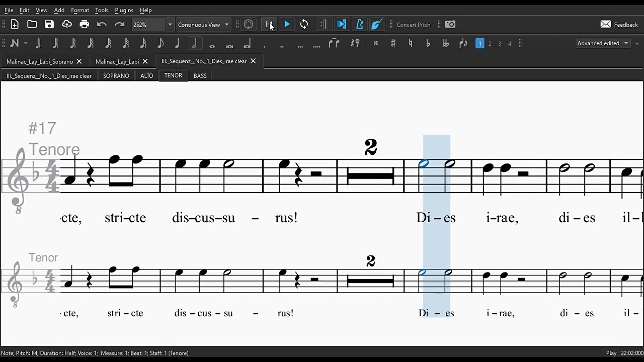The height and width of the screenshot is (362, 644).
Task: Open the Edit menu
Action: [x=24, y=10]
